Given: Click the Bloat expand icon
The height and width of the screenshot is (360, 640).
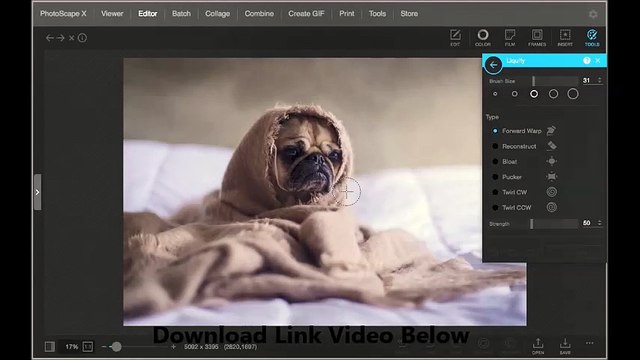Looking at the screenshot, I should coord(551,161).
